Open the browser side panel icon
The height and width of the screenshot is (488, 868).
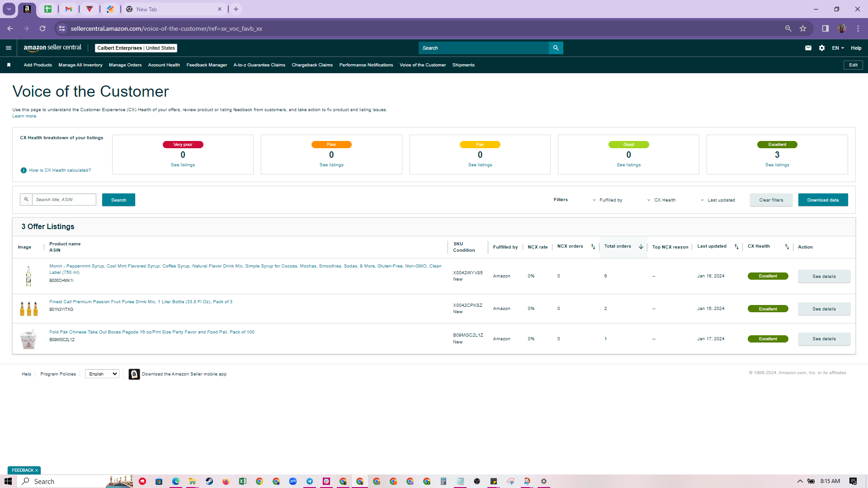click(826, 28)
